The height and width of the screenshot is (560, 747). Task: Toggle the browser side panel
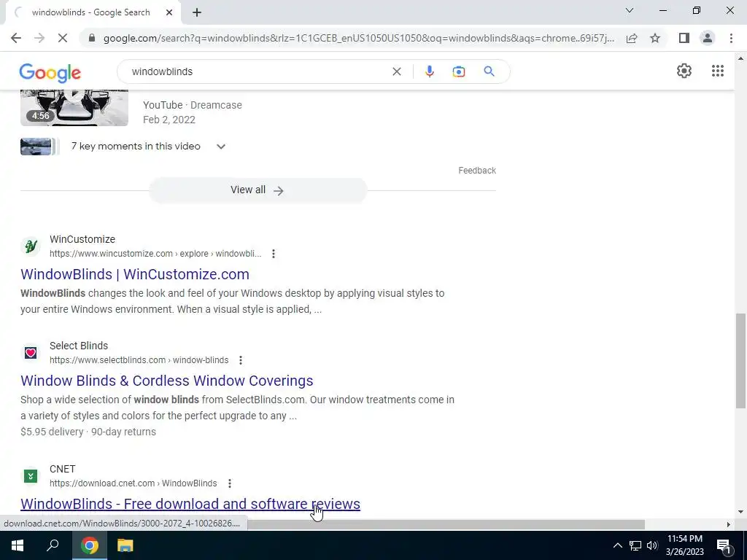[684, 38]
